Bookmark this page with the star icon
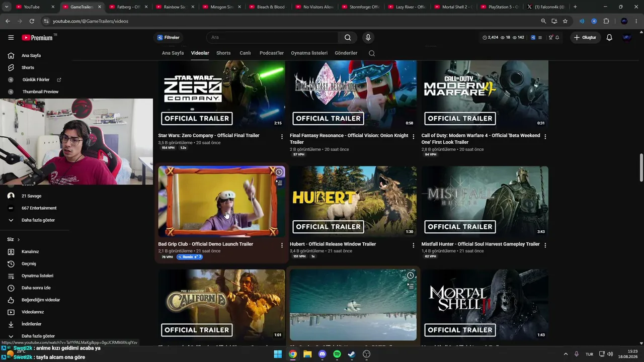 click(565, 21)
